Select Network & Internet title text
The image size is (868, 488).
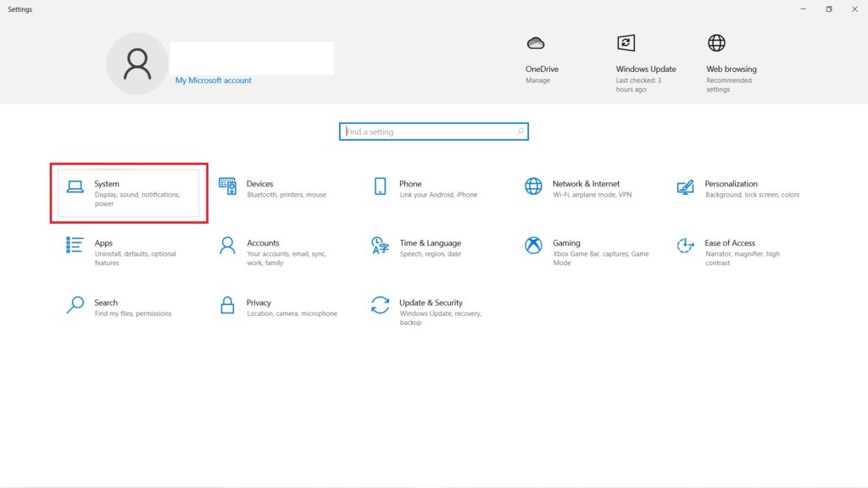(586, 184)
